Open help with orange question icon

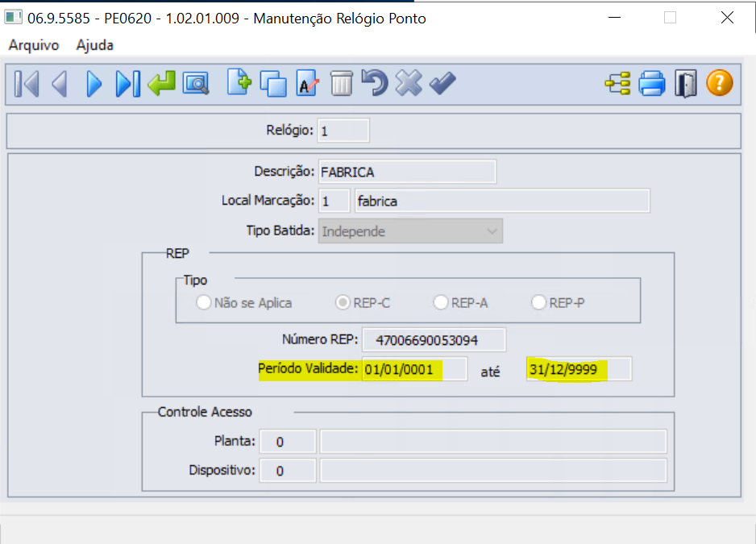pos(720,83)
